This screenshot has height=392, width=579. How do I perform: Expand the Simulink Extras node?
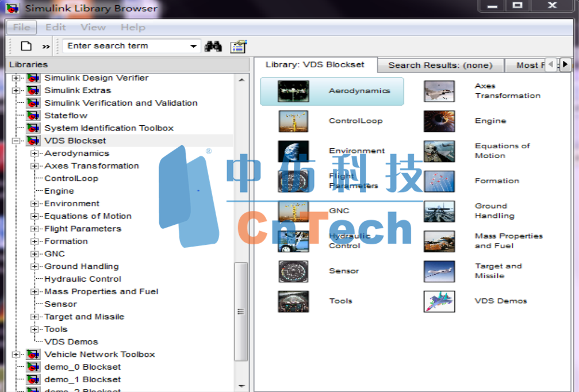click(x=16, y=90)
